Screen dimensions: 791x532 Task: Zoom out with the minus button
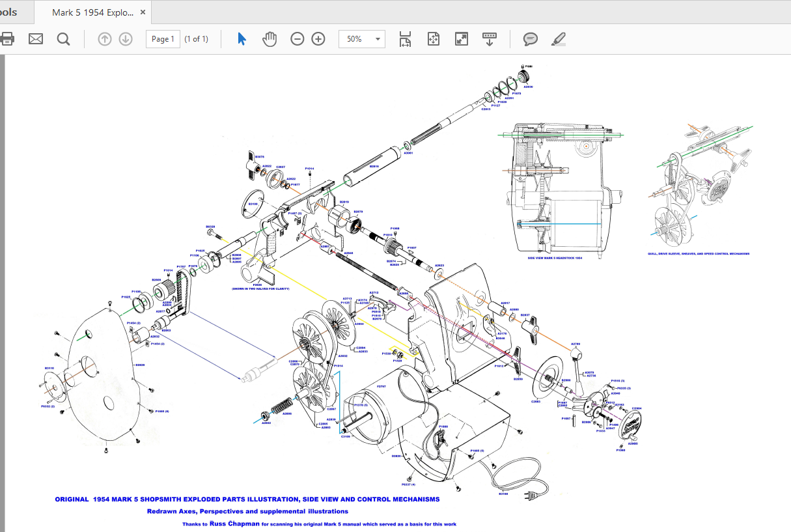tap(298, 39)
